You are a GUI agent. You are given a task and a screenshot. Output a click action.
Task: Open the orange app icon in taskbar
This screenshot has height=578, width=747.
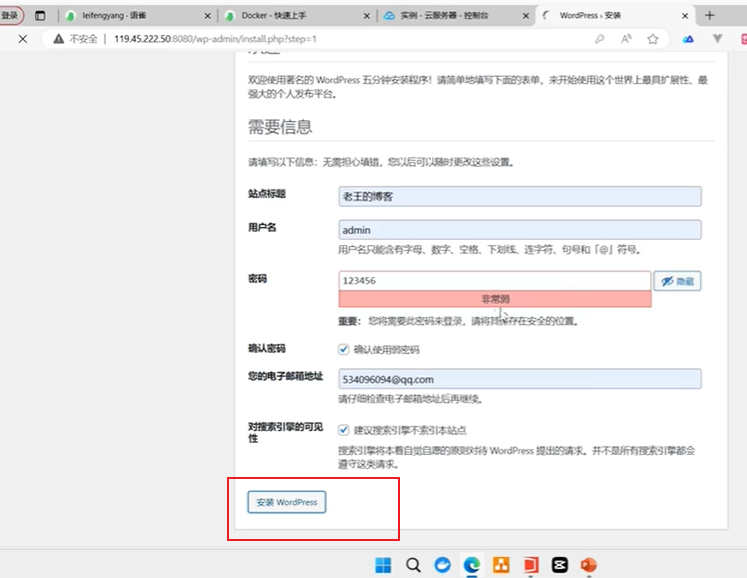(x=501, y=565)
